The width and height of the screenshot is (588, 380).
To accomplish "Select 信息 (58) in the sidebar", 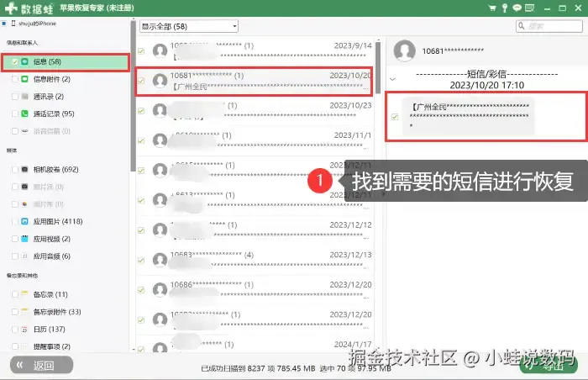I will click(66, 62).
